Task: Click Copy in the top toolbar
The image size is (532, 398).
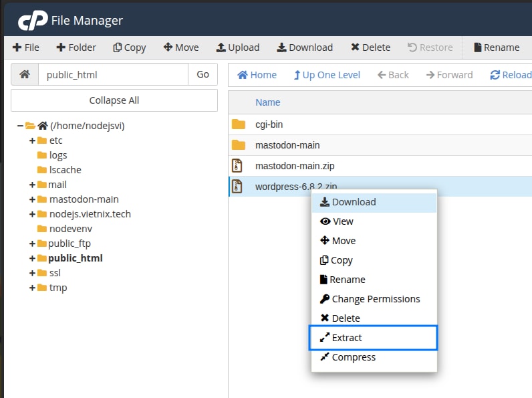Action: pyautogui.click(x=129, y=47)
